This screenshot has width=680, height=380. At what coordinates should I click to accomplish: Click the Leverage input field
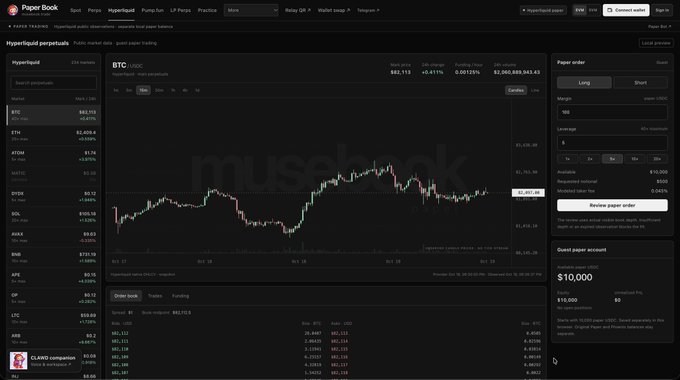pos(612,143)
